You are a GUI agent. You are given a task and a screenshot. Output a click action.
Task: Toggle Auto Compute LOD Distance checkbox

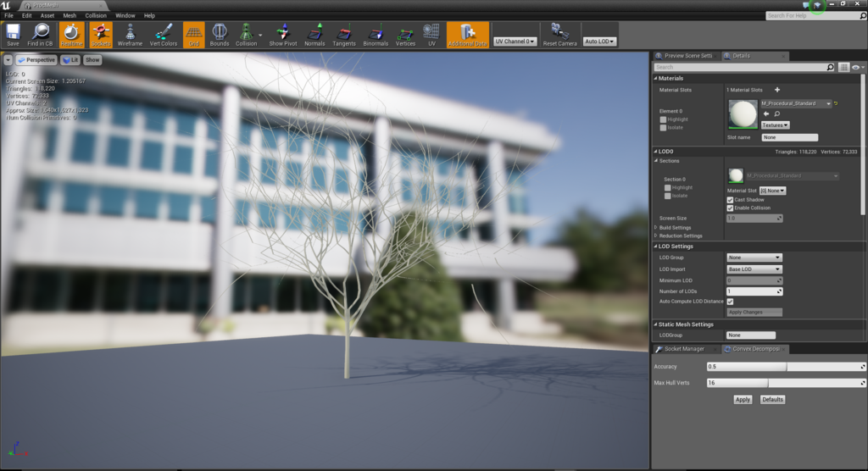click(x=730, y=302)
